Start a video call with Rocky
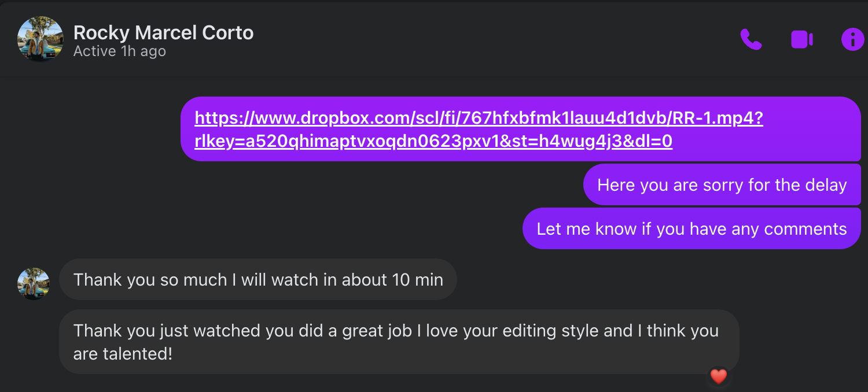The image size is (868, 392). click(x=802, y=39)
